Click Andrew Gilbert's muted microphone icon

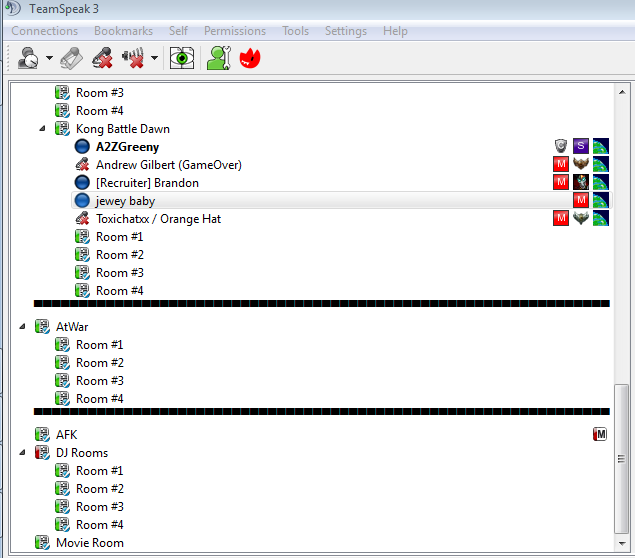pos(82,164)
